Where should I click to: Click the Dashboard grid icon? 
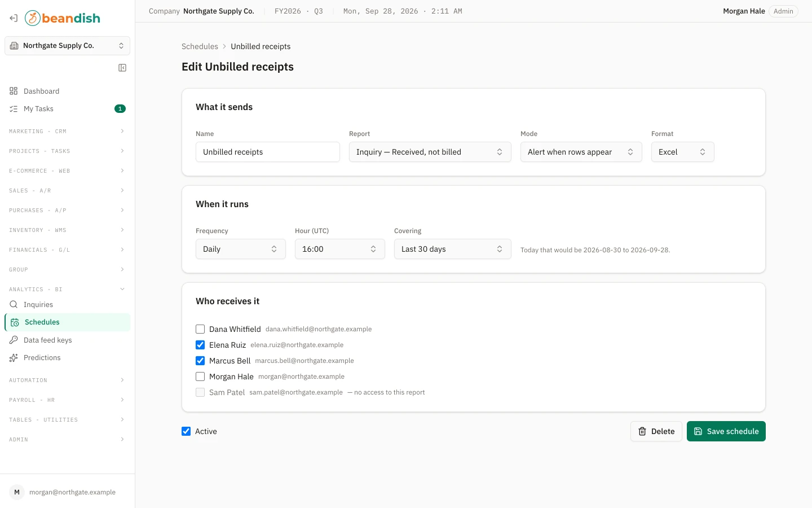[x=14, y=91]
